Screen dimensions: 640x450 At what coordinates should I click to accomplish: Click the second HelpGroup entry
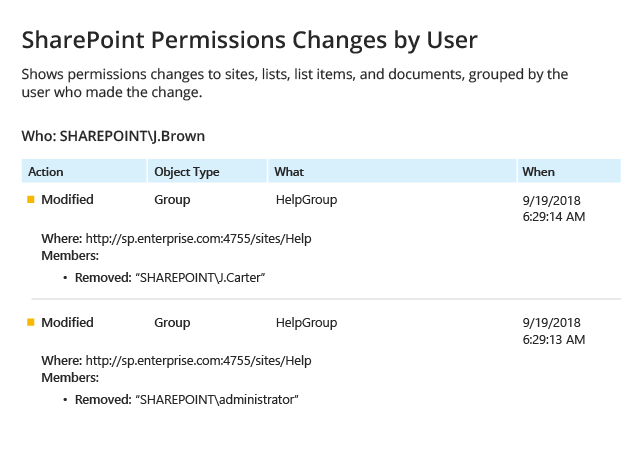tap(307, 323)
